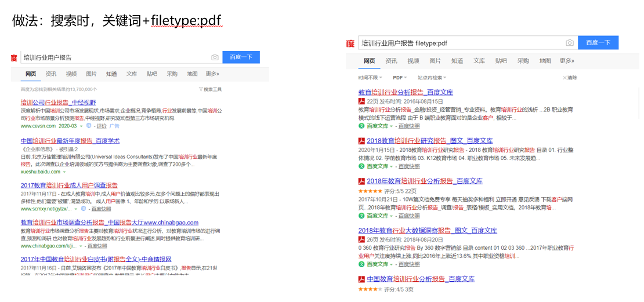Click www.cevsn.com green URL text
The image size is (644, 302).
pyautogui.click(x=38, y=126)
